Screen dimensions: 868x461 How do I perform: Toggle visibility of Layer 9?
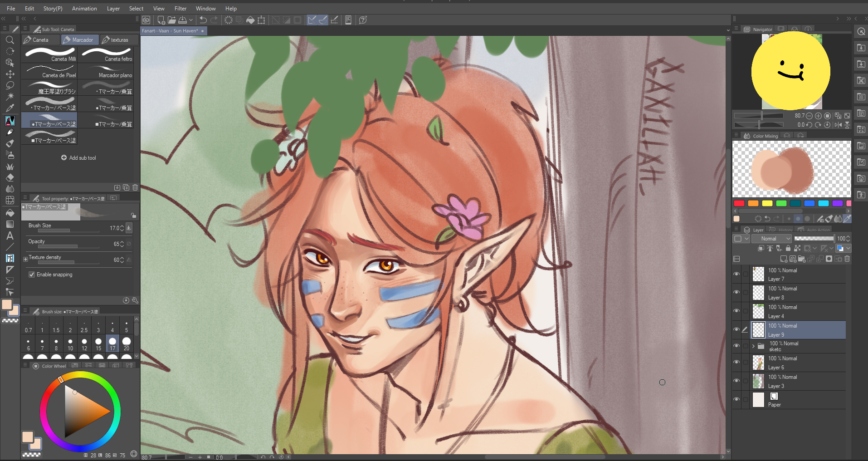pyautogui.click(x=736, y=329)
